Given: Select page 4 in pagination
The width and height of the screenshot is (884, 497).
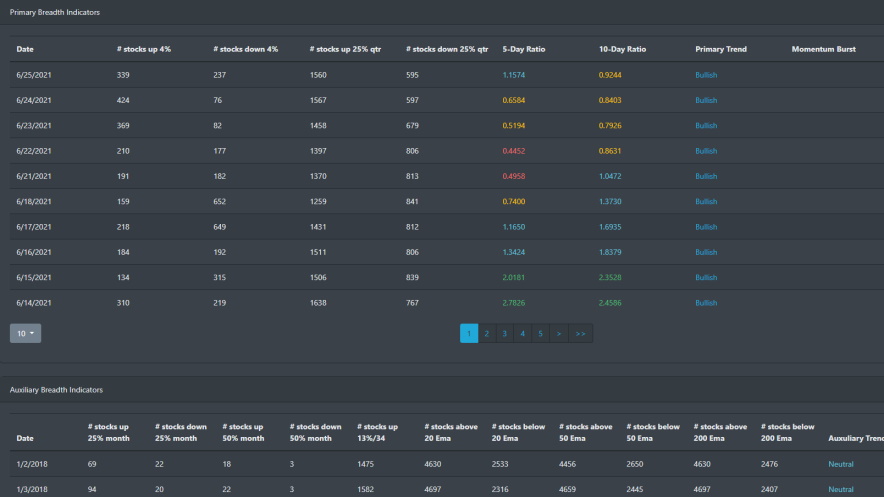Looking at the screenshot, I should 522,333.
